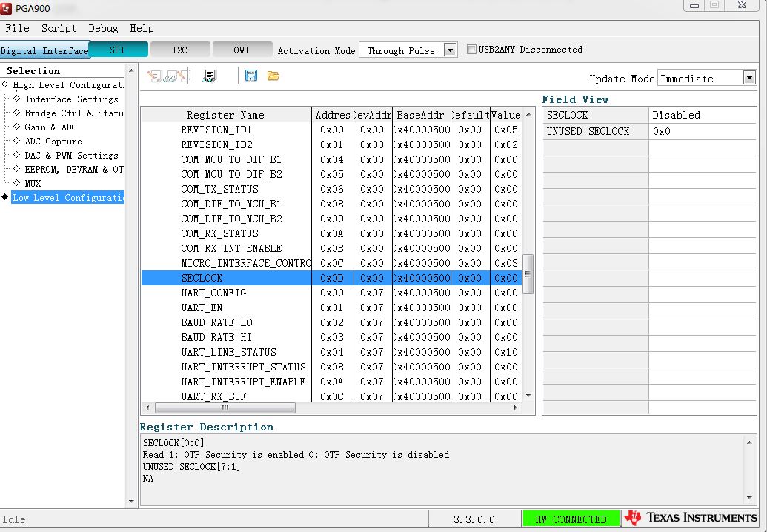Image resolution: width=767 pixels, height=532 pixels.
Task: Select Interface Settings in the tree
Action: click(71, 99)
